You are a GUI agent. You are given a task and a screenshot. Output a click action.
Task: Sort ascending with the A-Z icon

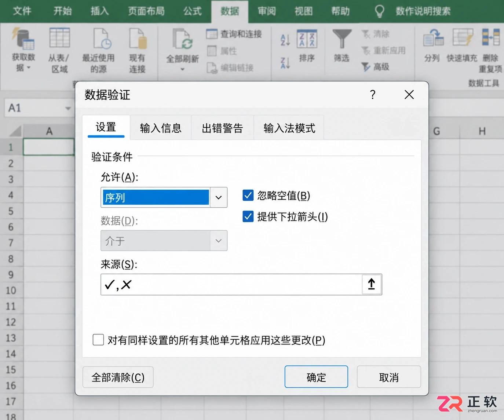[x=285, y=40]
